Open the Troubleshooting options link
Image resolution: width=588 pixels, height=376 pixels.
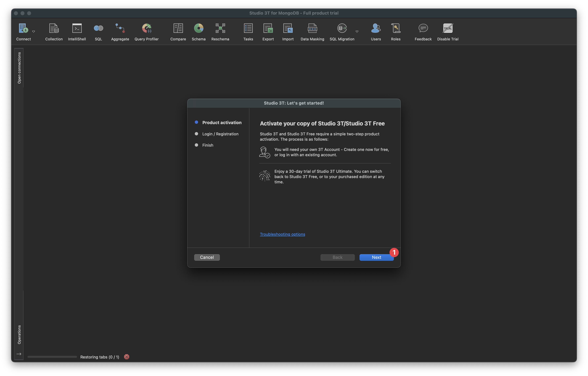point(282,234)
